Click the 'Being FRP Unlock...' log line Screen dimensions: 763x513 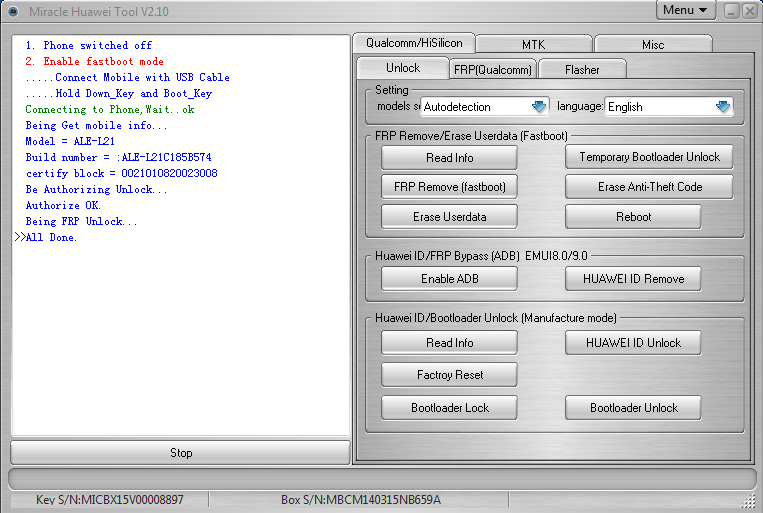pyautogui.click(x=81, y=221)
